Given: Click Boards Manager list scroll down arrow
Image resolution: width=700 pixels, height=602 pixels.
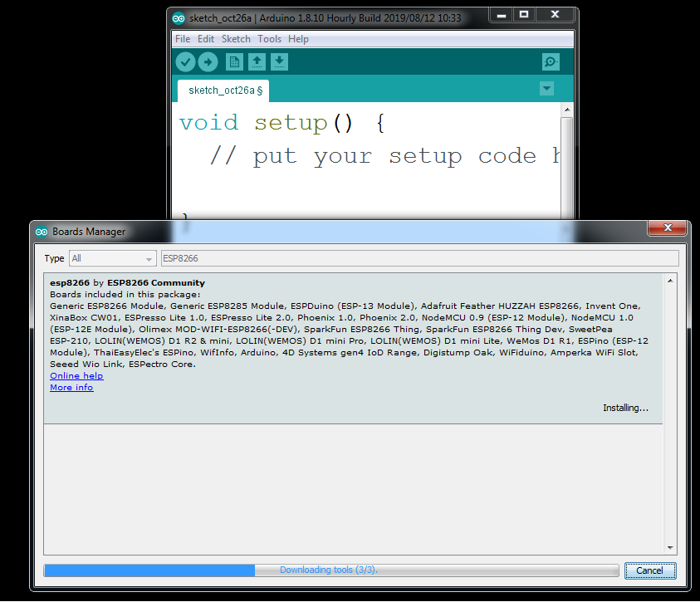Looking at the screenshot, I should (670, 547).
